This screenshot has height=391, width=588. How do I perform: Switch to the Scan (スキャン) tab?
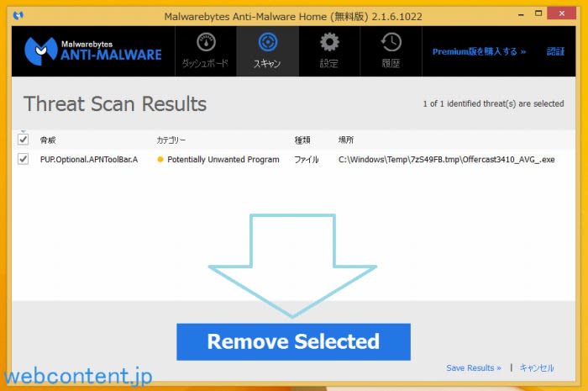click(266, 50)
